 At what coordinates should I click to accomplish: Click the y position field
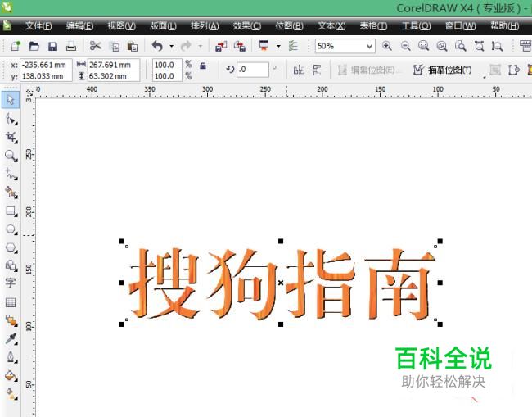(46, 76)
